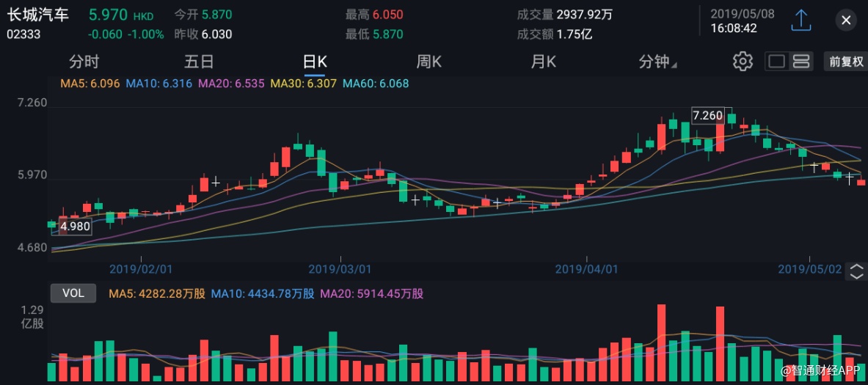Click volume MA20: 5914.45万股 label
Viewport: 868px width, 385px height.
tap(372, 294)
